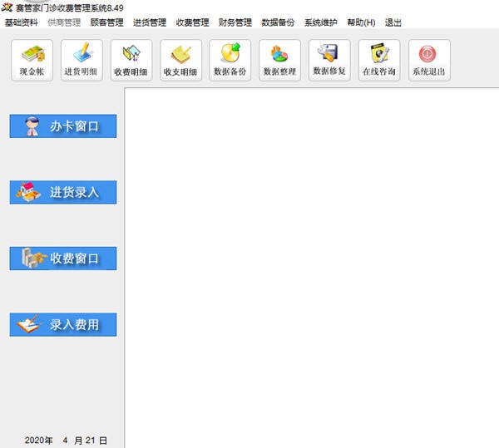
Task: Open the 帮助(H) help menu
Action: (x=361, y=22)
